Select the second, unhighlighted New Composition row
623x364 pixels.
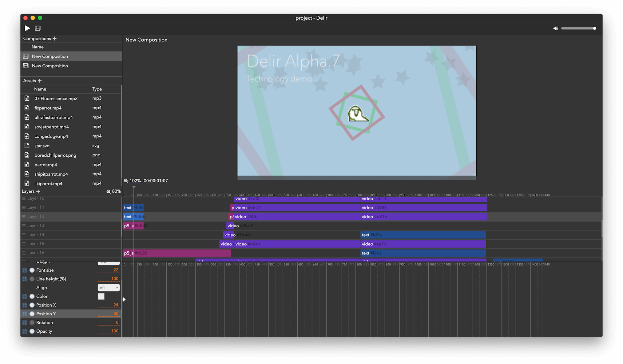pos(71,66)
